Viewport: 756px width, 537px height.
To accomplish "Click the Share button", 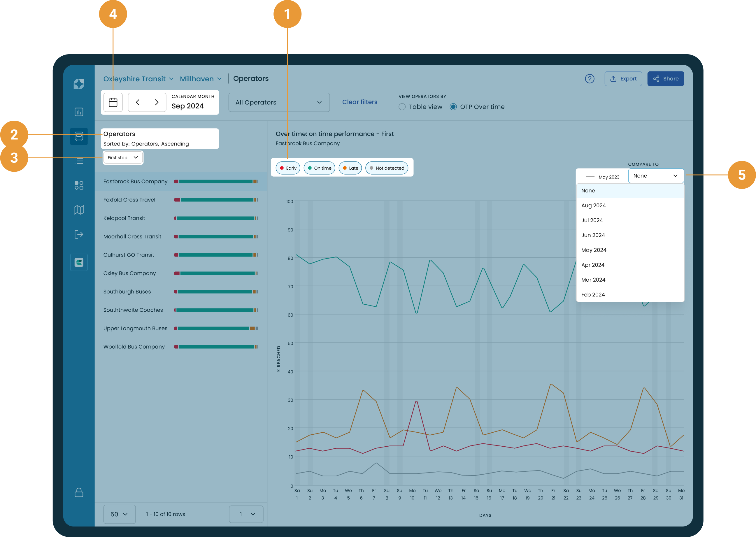I will point(665,79).
